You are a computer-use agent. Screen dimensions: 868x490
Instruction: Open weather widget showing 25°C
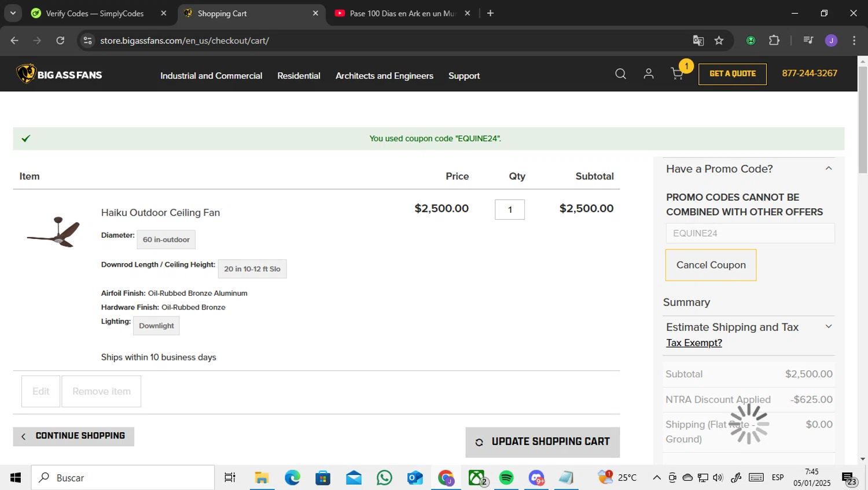point(617,477)
